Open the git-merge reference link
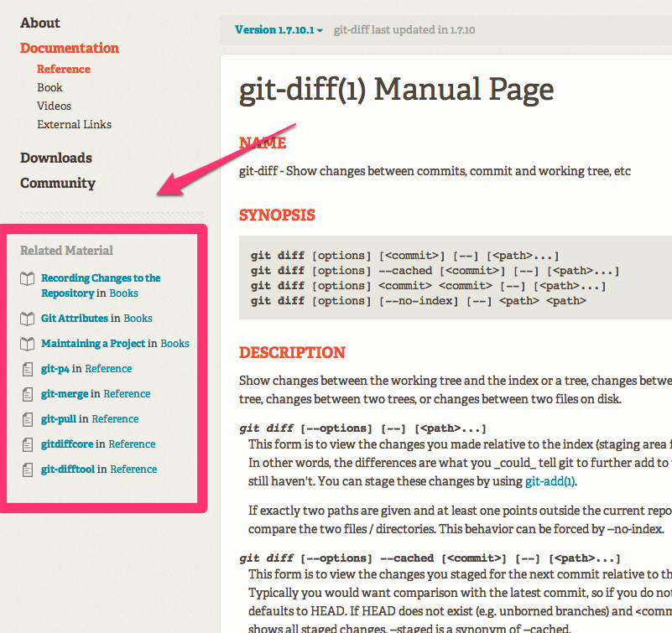 click(x=65, y=394)
